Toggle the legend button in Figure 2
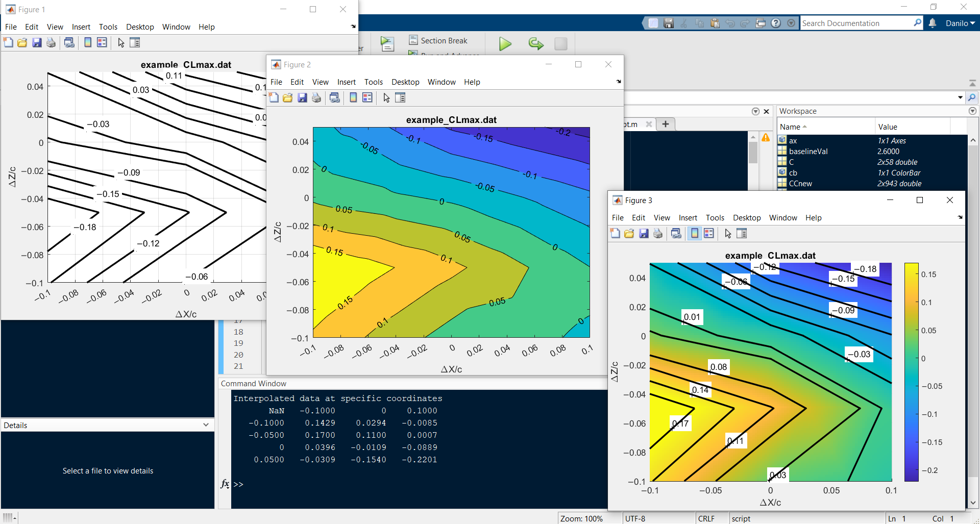Viewport: 980px width, 524px height. (367, 97)
